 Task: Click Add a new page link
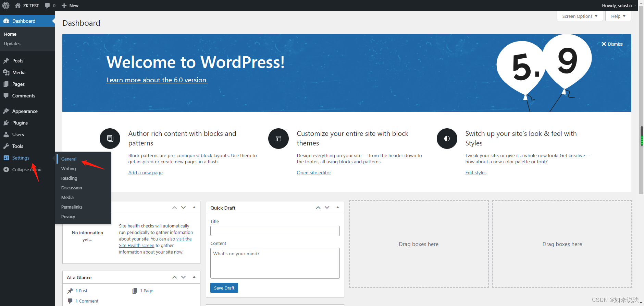pyautogui.click(x=146, y=173)
